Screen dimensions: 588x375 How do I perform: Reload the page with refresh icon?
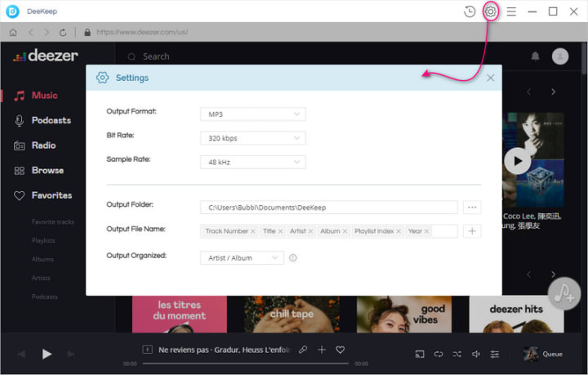(x=63, y=33)
